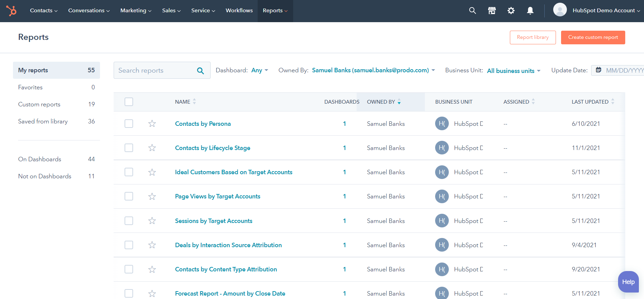Image resolution: width=644 pixels, height=299 pixels.
Task: Sort by Name column arrows
Action: [x=194, y=101]
